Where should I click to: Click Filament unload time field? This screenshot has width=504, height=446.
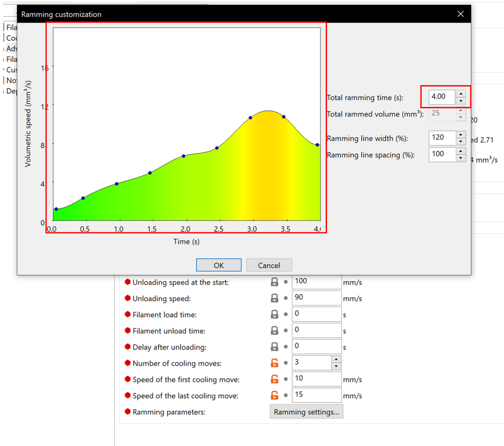click(317, 331)
